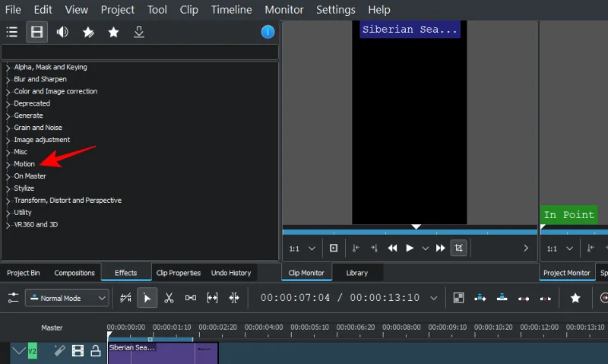608x364 pixels.
Task: Lock the V2 track
Action: (96, 351)
